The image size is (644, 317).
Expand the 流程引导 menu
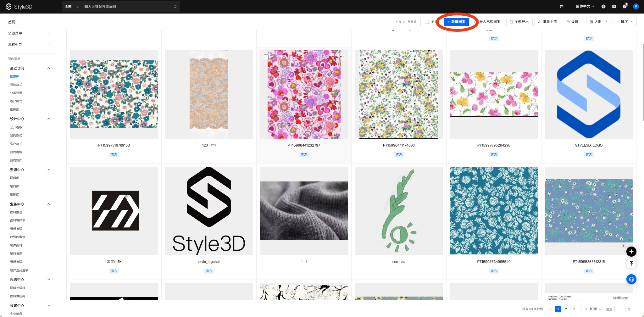pyautogui.click(x=29, y=44)
